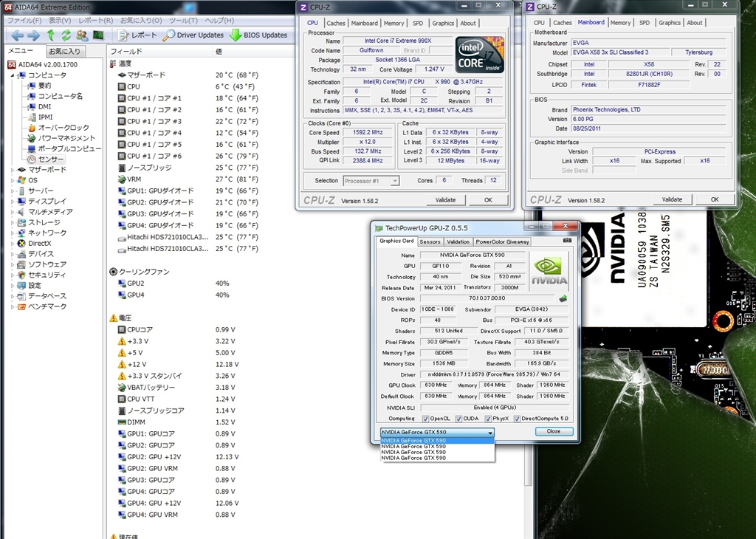
Task: Switch to the お気に入り tab in AIDA64
Action: (64, 51)
